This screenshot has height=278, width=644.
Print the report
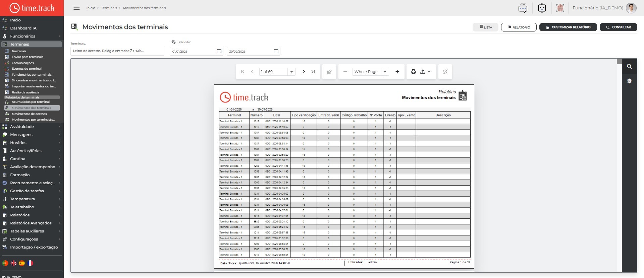(x=413, y=72)
